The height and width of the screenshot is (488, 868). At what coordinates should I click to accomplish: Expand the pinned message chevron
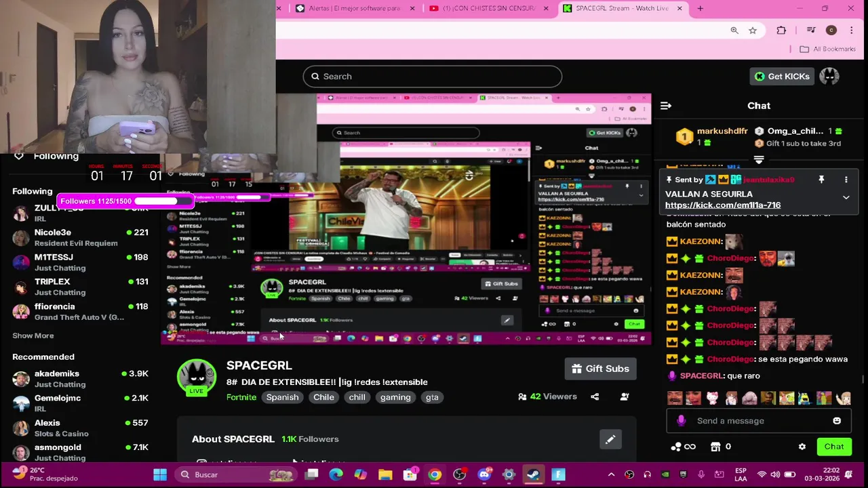click(x=846, y=197)
